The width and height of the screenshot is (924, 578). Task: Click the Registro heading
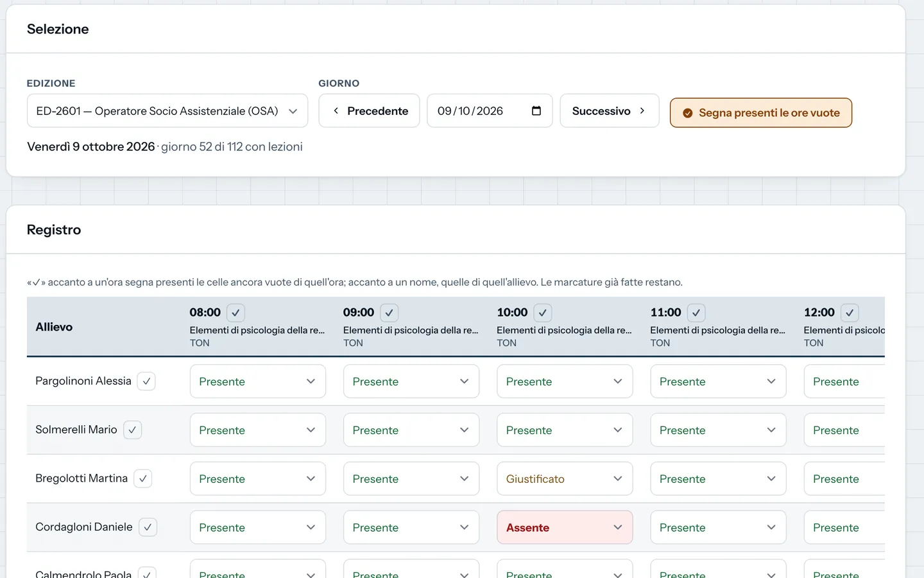pyautogui.click(x=54, y=230)
